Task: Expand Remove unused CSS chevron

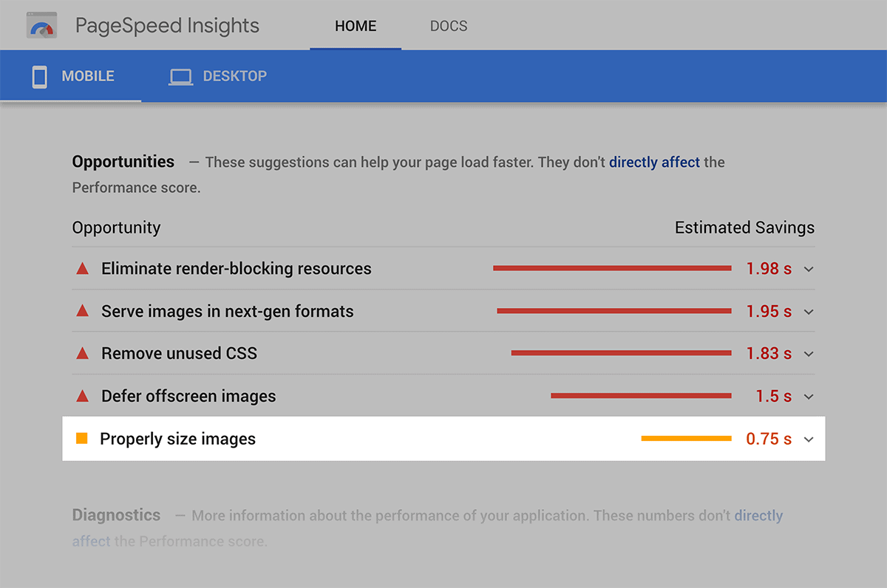Action: click(x=809, y=355)
